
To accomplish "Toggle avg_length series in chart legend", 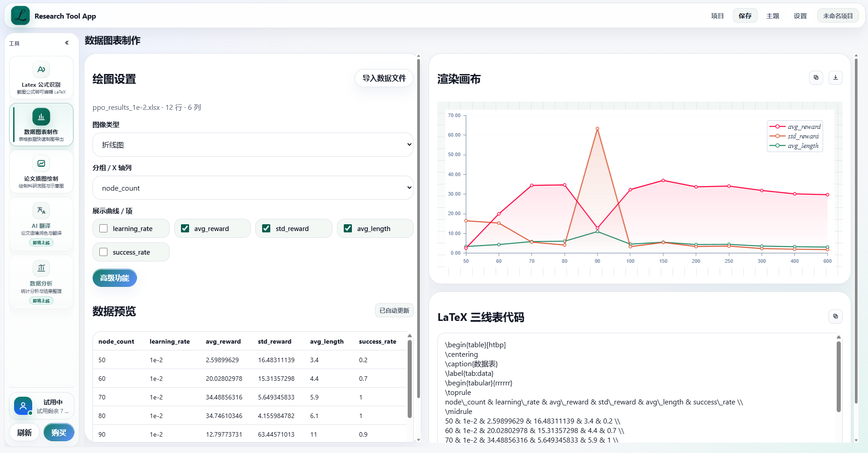I will 794,146.
